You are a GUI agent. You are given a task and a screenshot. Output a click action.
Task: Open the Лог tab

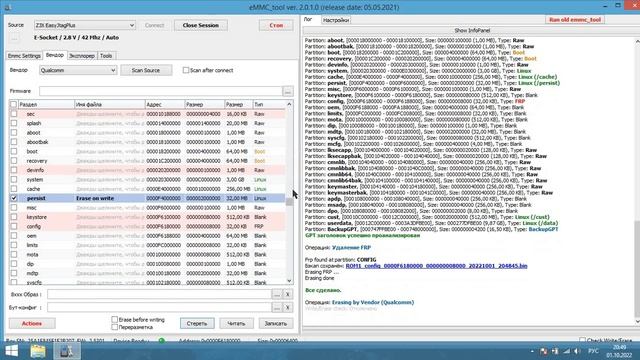click(308, 20)
